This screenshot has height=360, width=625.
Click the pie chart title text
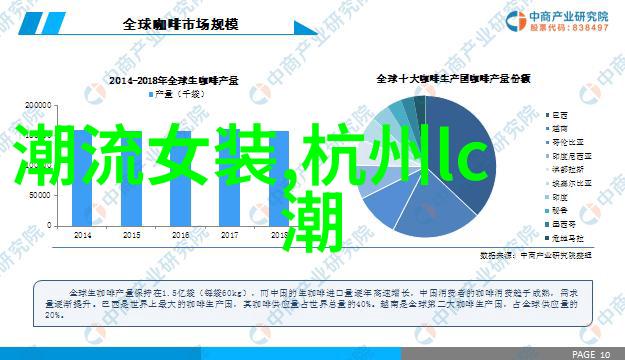pos(453,79)
